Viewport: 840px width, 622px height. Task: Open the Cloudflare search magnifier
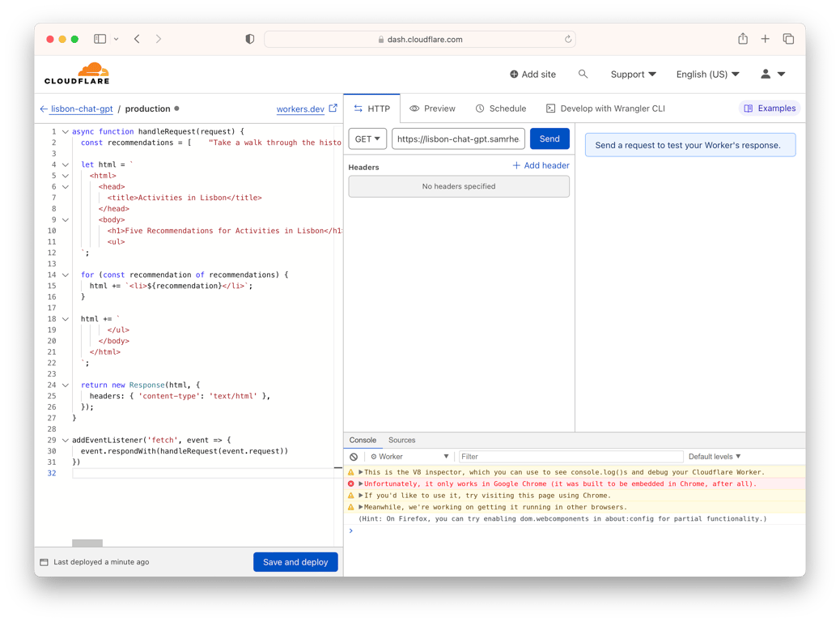coord(583,74)
